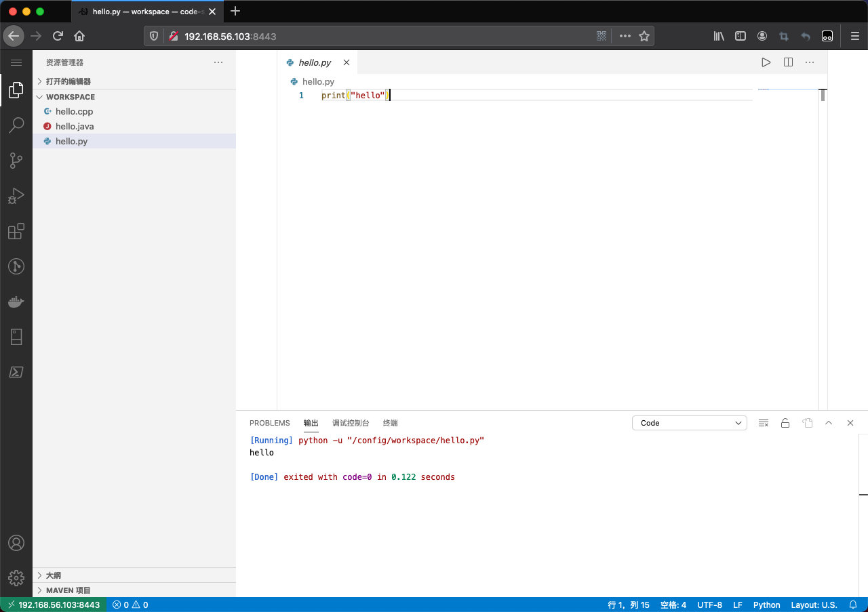The width and height of the screenshot is (868, 612).
Task: Open the output log file icon
Action: tap(807, 423)
